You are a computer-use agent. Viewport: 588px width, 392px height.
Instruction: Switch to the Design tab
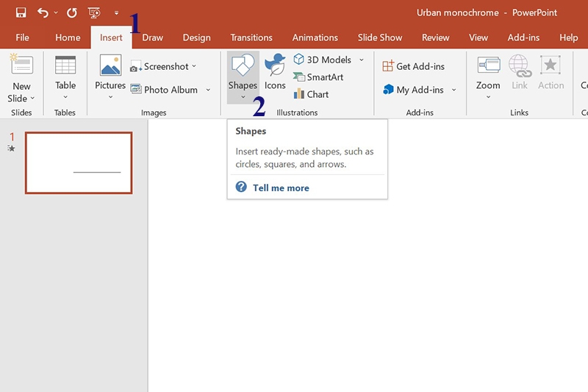point(196,38)
